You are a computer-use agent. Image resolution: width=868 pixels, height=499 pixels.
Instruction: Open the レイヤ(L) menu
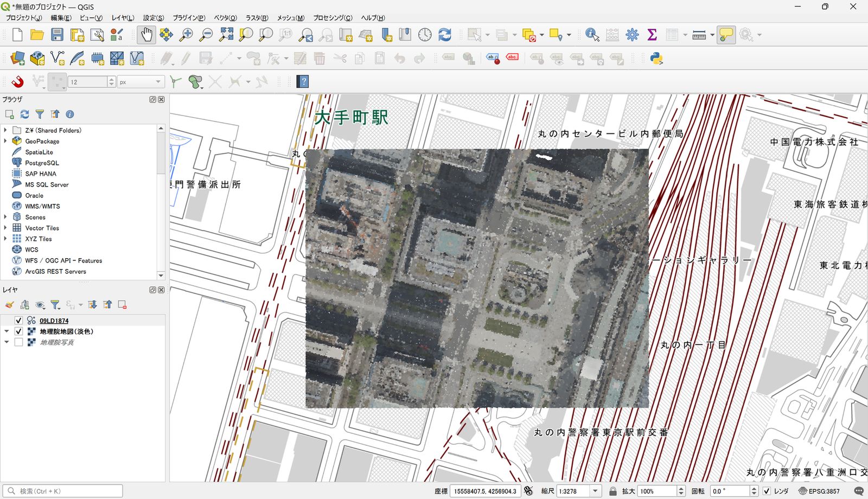[123, 18]
